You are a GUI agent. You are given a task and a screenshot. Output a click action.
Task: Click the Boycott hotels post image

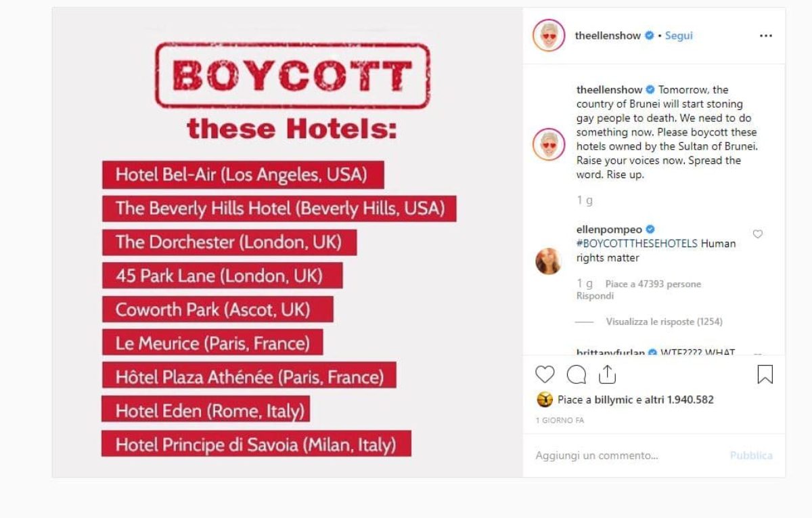[x=287, y=242]
